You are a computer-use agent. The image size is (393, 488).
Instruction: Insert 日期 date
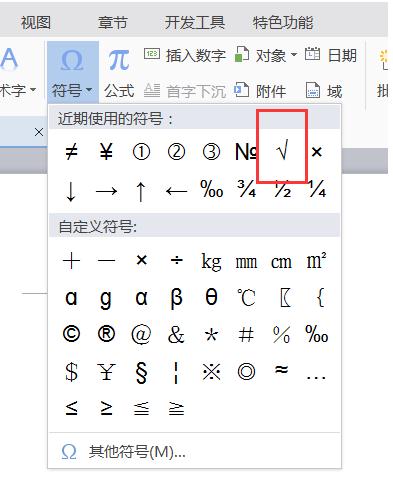(x=331, y=55)
